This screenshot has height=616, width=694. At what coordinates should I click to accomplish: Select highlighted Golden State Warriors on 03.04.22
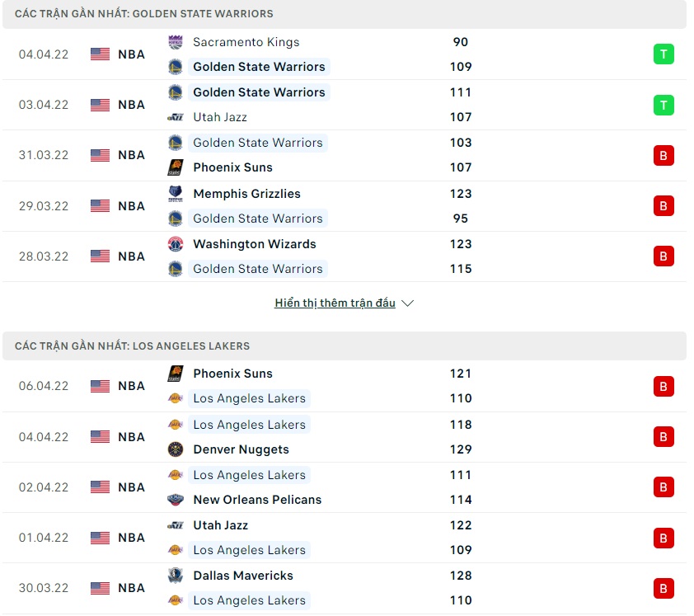point(259,92)
